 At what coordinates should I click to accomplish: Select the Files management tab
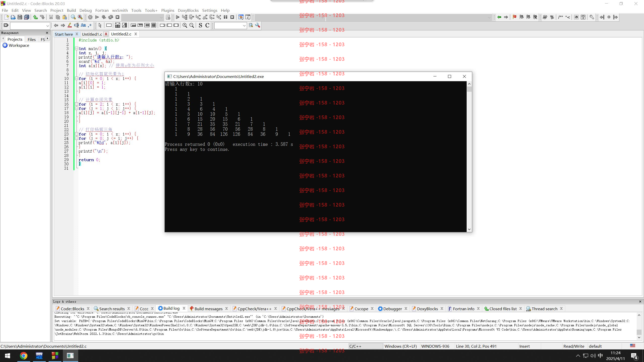click(x=32, y=39)
